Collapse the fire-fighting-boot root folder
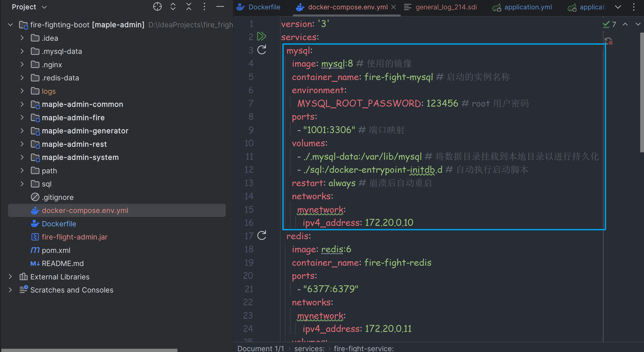The image size is (644, 352). tap(10, 25)
